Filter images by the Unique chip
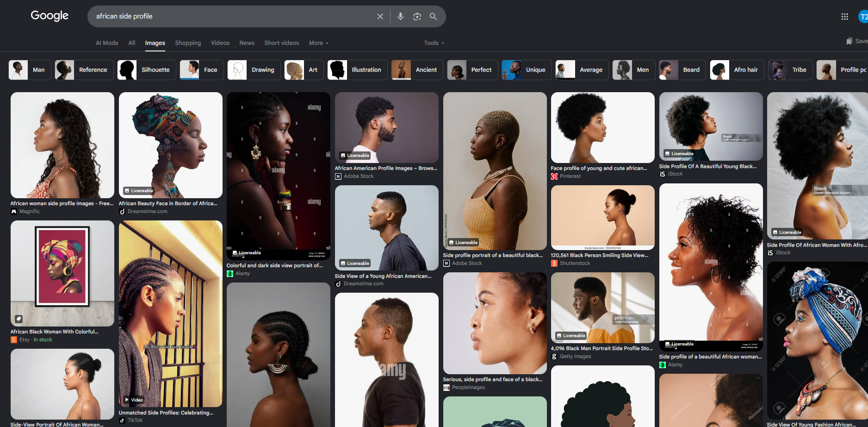868x427 pixels. click(527, 70)
